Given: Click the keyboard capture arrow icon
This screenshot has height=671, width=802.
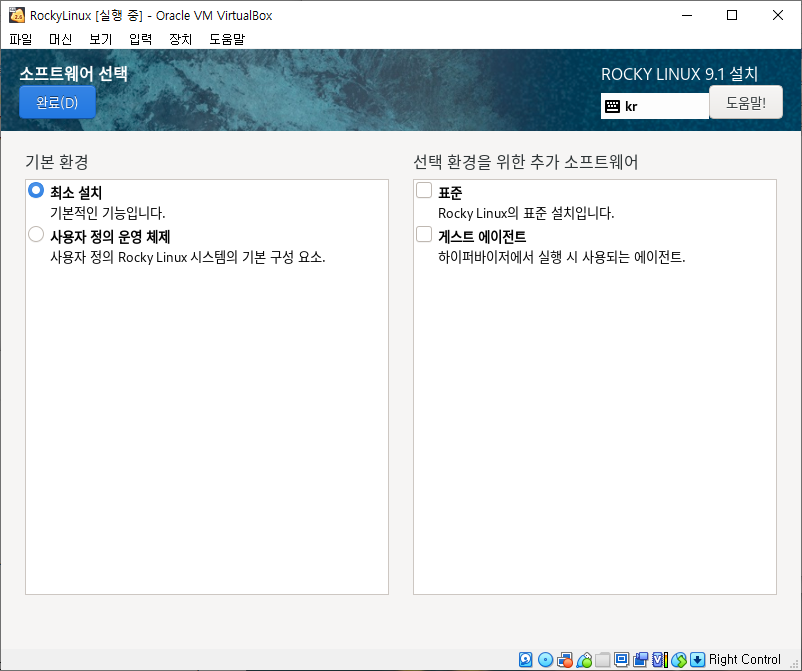Looking at the screenshot, I should 697,660.
